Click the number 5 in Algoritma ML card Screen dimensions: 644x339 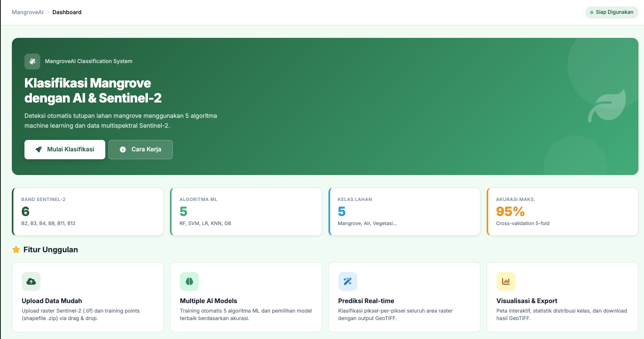(183, 212)
